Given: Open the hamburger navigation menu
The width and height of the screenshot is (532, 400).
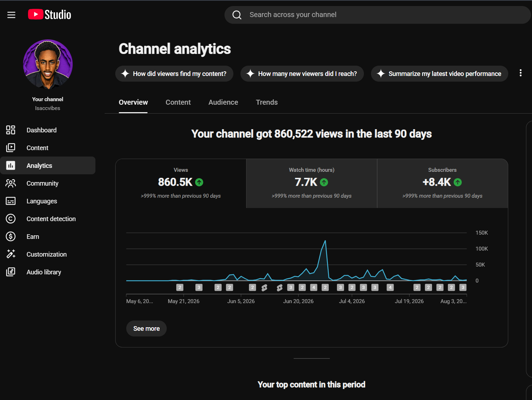Looking at the screenshot, I should pos(11,15).
